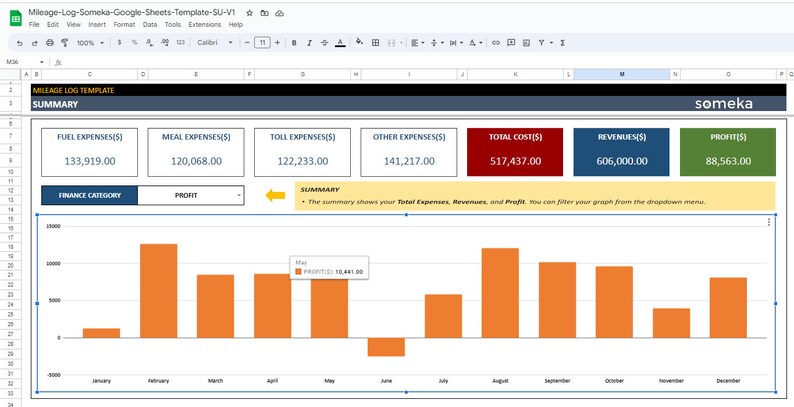Open the chart three-dot options menu
The image size is (794, 407).
[769, 222]
